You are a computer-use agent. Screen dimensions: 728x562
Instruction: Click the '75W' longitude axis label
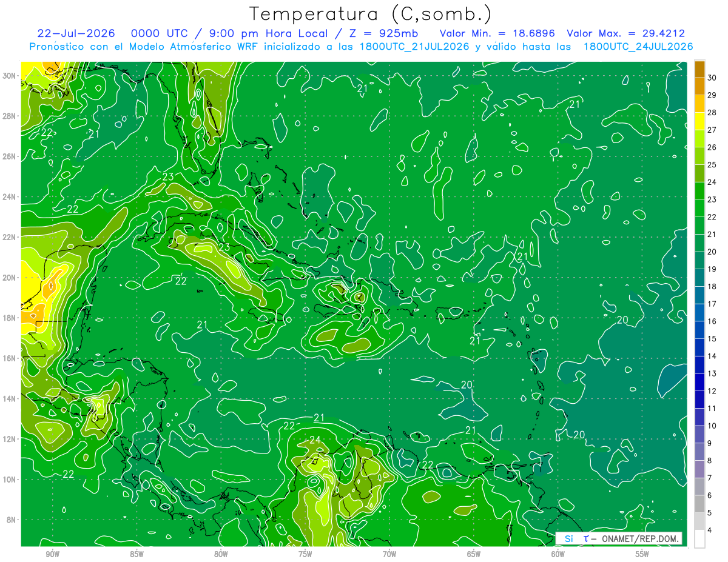(305, 554)
